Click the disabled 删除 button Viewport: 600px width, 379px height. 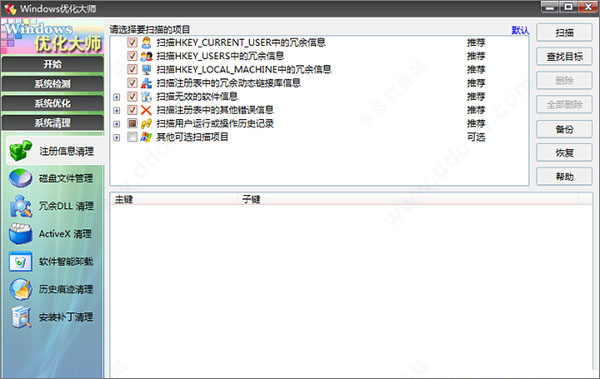[564, 80]
